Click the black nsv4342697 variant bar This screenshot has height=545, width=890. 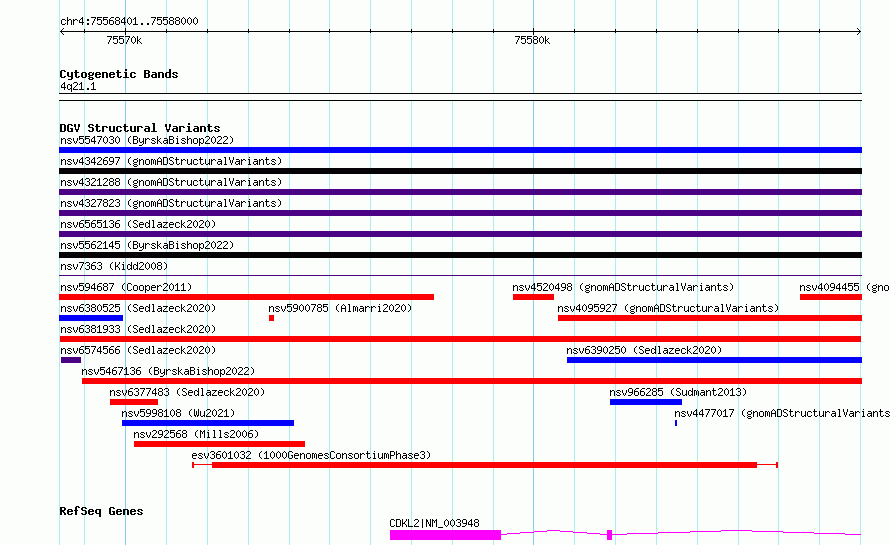[460, 171]
